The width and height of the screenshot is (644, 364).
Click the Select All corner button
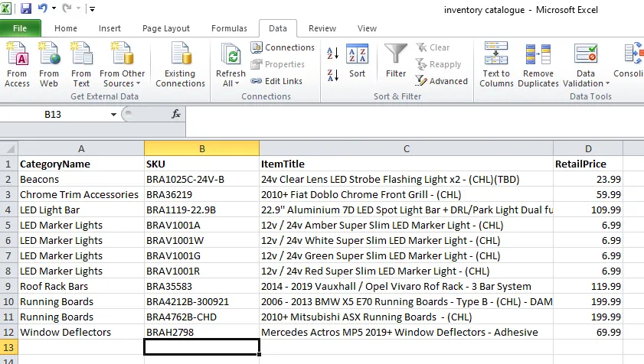pyautogui.click(x=9, y=148)
